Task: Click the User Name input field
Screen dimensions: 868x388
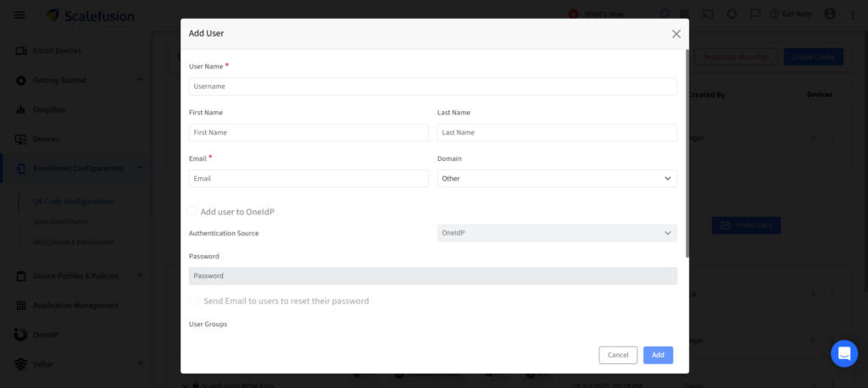Action: click(x=433, y=86)
